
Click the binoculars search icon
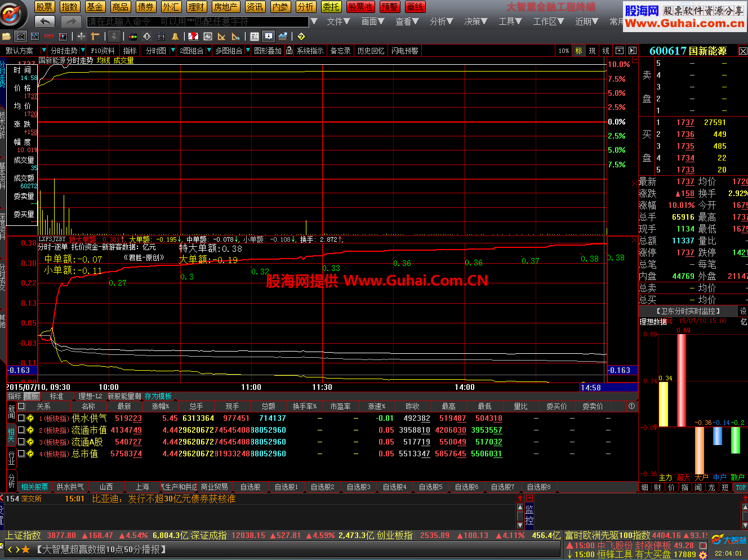point(161,37)
